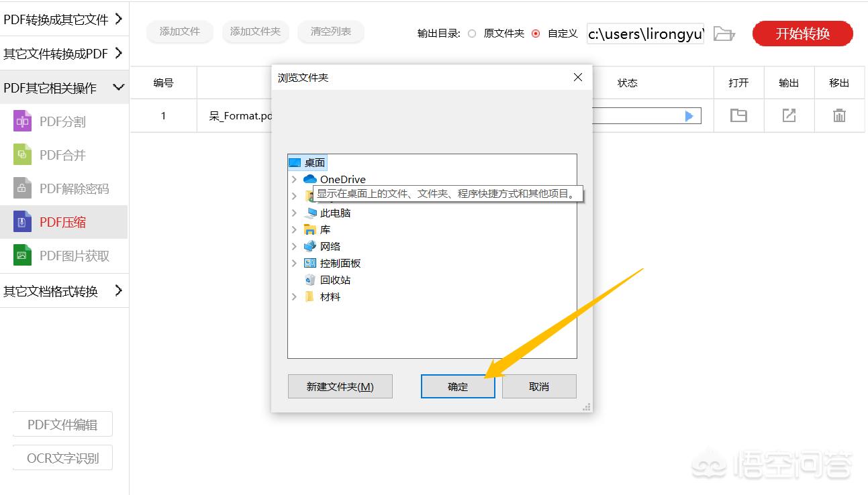Collapse the PDF其它相关操作 section

click(x=64, y=87)
